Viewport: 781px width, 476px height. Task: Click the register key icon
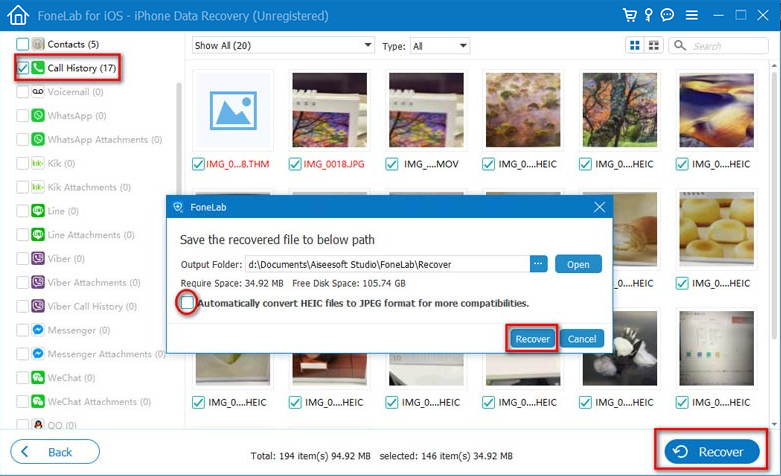tap(649, 15)
